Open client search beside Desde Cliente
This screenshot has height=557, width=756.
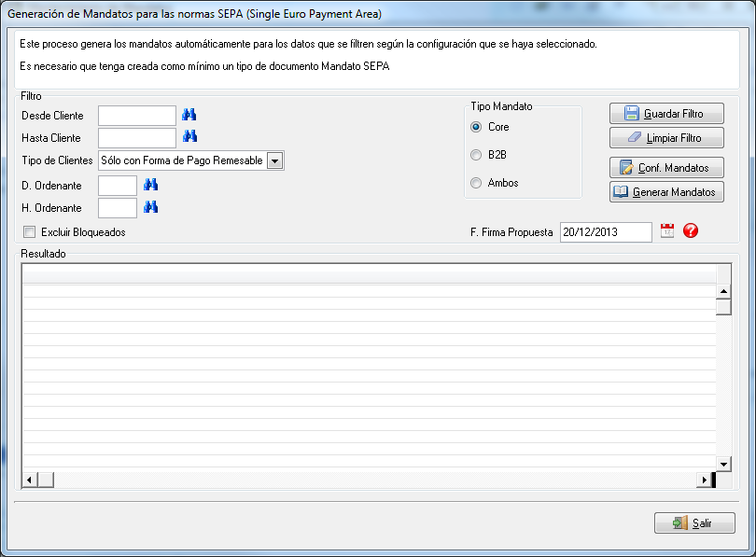[189, 115]
